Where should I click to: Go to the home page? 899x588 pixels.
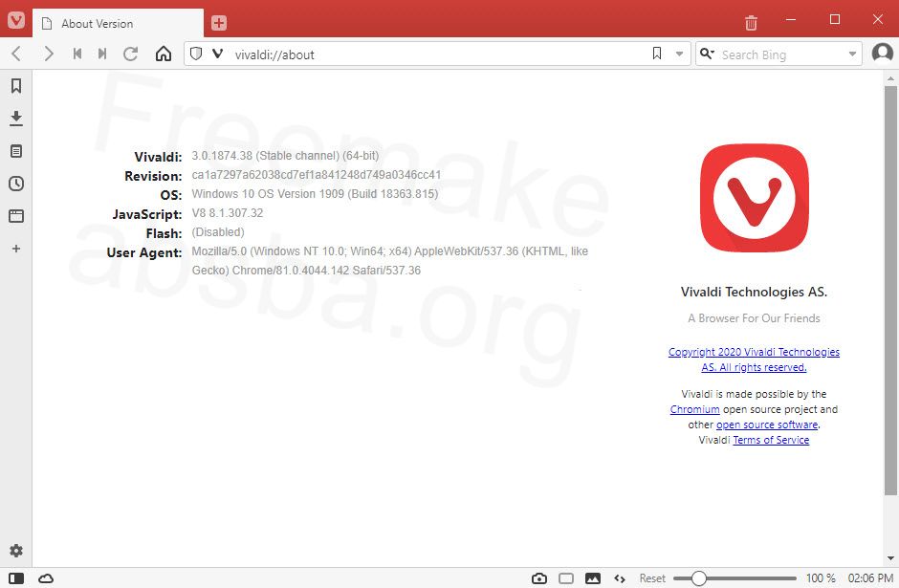tap(164, 54)
